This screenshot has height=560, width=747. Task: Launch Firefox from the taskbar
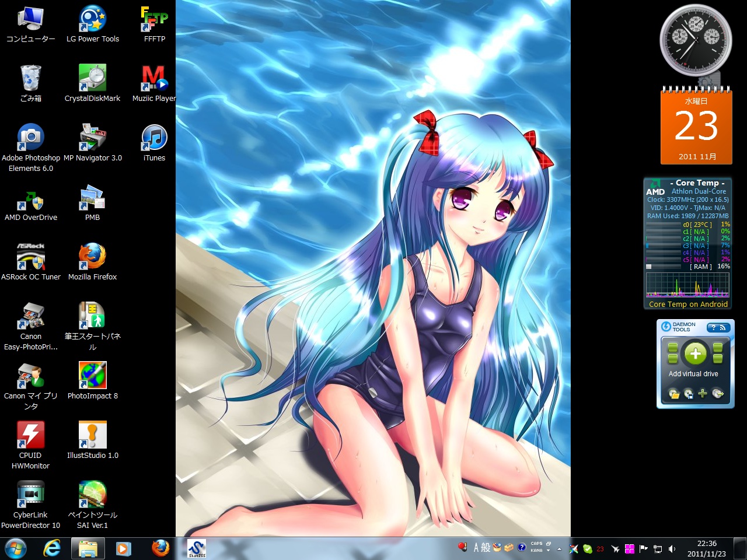tap(160, 548)
